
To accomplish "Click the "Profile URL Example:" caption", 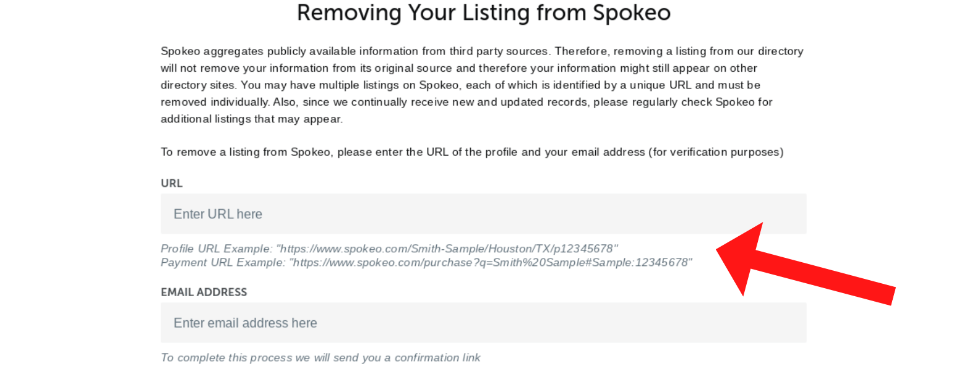I will [216, 249].
